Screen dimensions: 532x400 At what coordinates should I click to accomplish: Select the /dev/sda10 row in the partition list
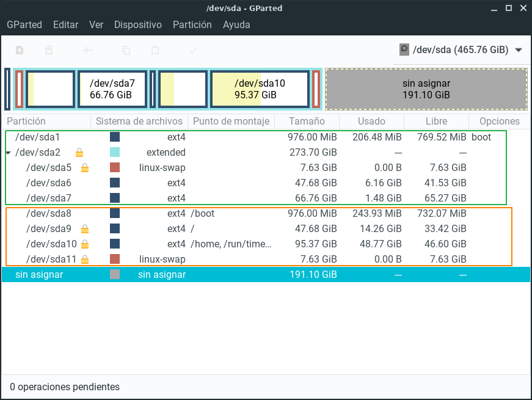pyautogui.click(x=266, y=244)
